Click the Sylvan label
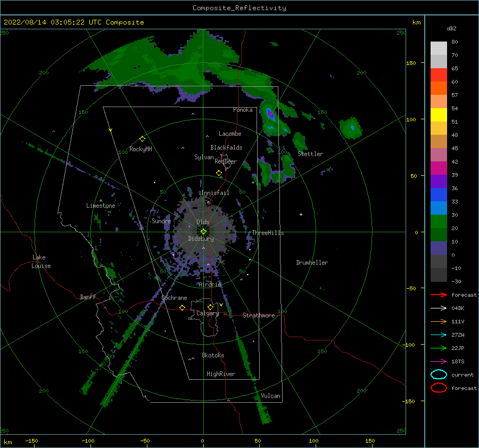This screenshot has width=479, height=448. [204, 157]
